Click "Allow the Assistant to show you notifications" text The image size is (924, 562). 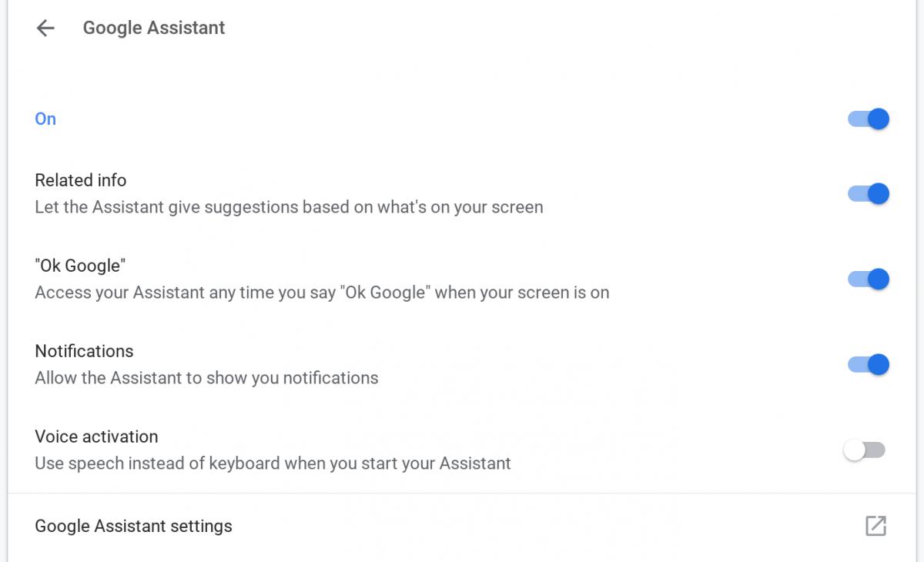[x=206, y=378]
